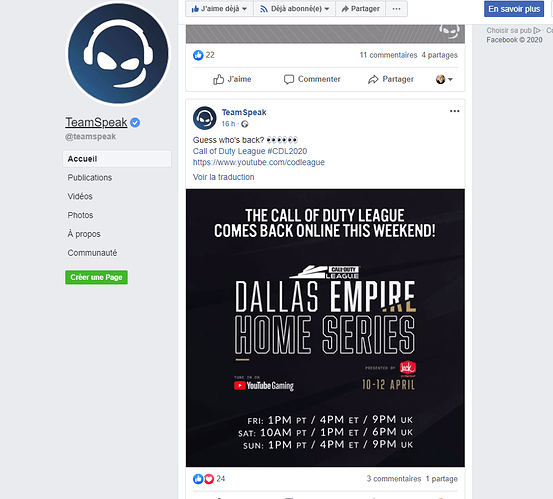Open the Publications section in sidebar
Viewport: 553px width, 499px height.
(x=90, y=177)
